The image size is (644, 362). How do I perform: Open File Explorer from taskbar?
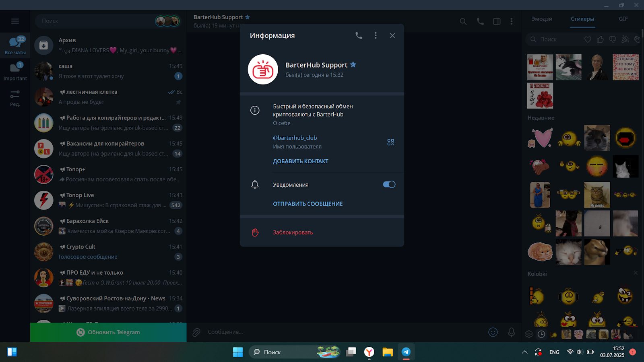(388, 352)
